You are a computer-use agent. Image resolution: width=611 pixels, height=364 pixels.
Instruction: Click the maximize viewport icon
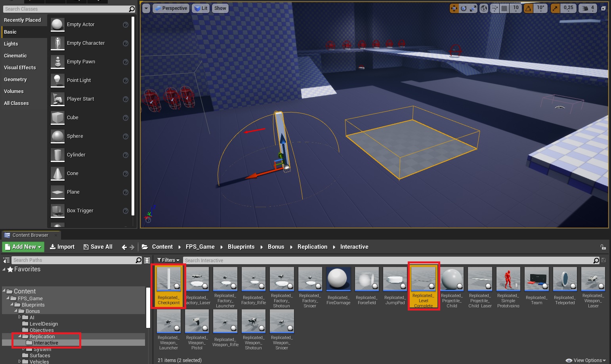pos(603,8)
